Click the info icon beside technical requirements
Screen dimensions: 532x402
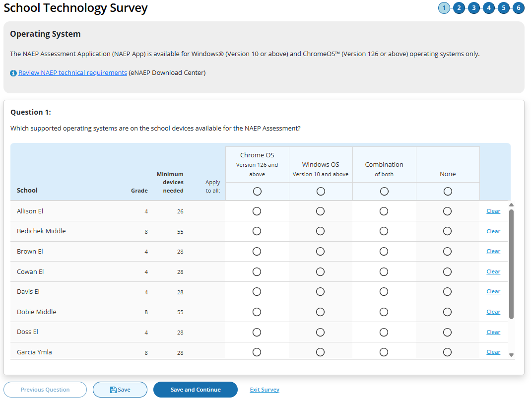coord(13,73)
